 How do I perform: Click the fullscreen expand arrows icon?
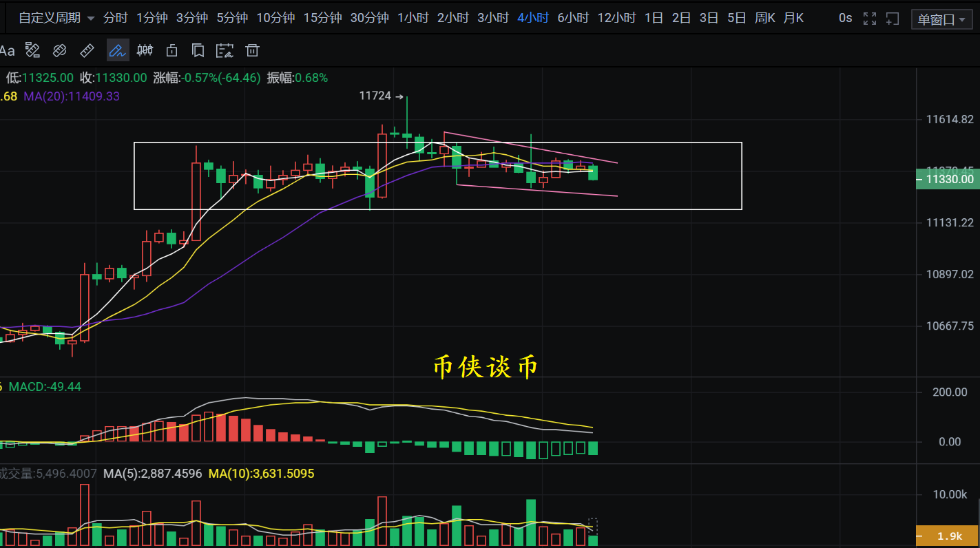point(870,19)
